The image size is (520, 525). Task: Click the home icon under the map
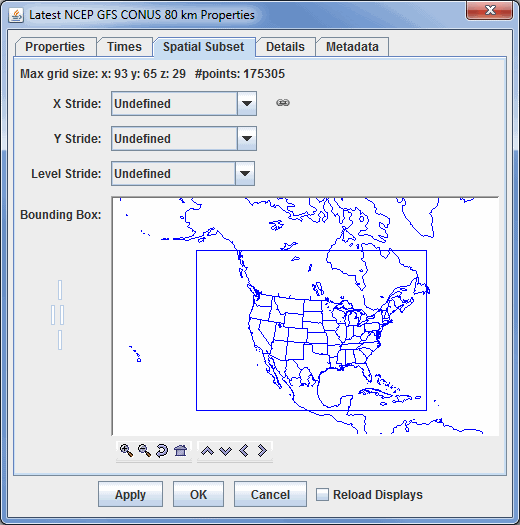point(180,450)
